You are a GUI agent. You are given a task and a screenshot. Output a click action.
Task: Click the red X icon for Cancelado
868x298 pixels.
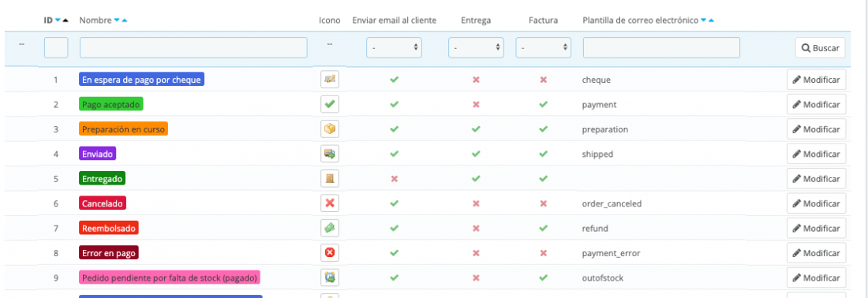click(330, 203)
